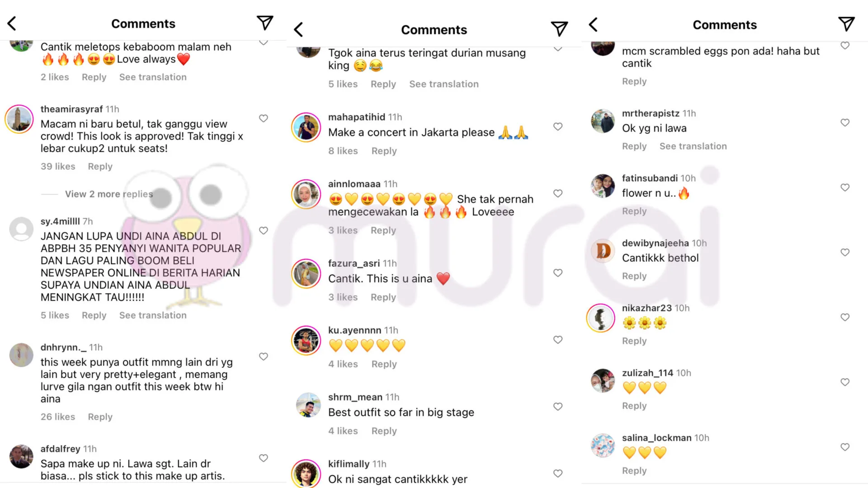Open the 39 likes list

pos(58,166)
